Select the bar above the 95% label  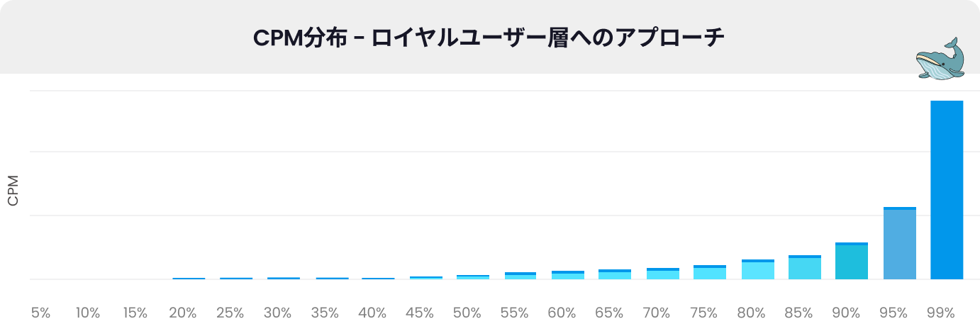pyautogui.click(x=899, y=242)
